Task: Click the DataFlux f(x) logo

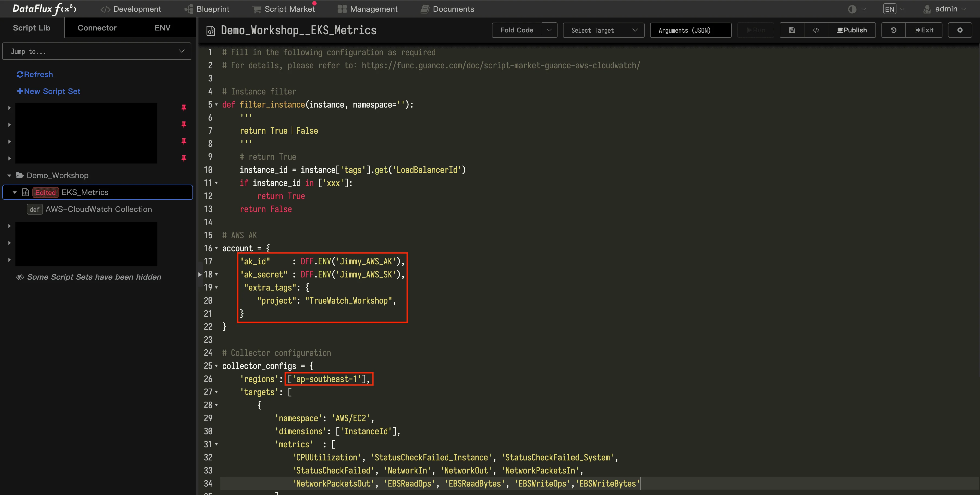Action: pyautogui.click(x=45, y=9)
